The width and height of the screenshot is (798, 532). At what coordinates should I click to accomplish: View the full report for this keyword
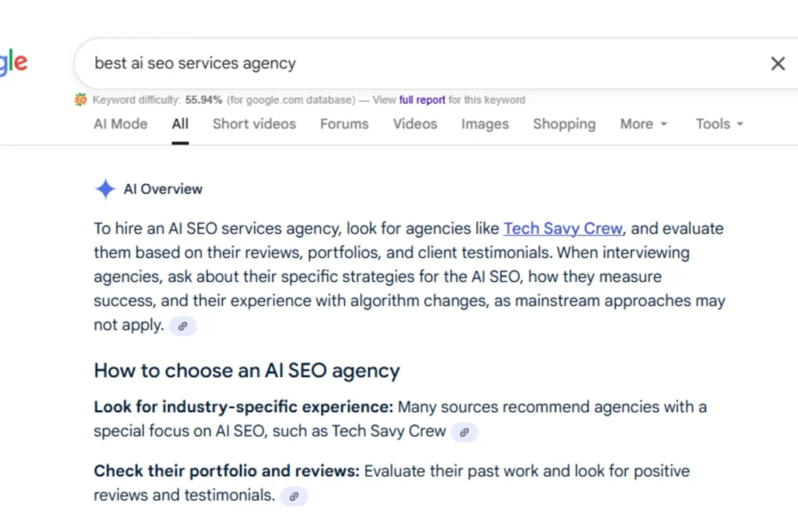pos(420,100)
